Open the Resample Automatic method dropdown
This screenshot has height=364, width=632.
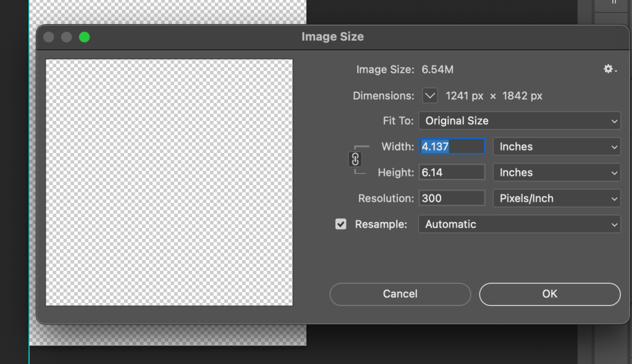coord(518,225)
